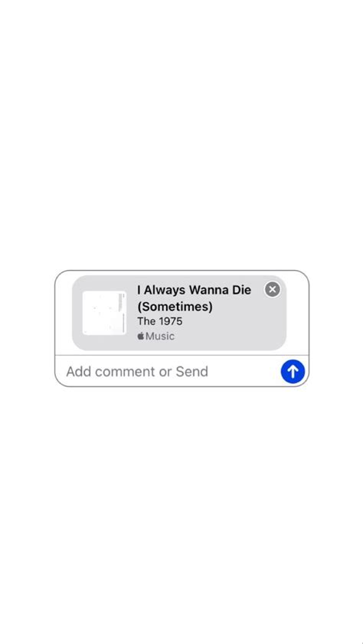Click the white up arrow inside blue circle
The height and width of the screenshot is (644, 363).
coord(293,371)
